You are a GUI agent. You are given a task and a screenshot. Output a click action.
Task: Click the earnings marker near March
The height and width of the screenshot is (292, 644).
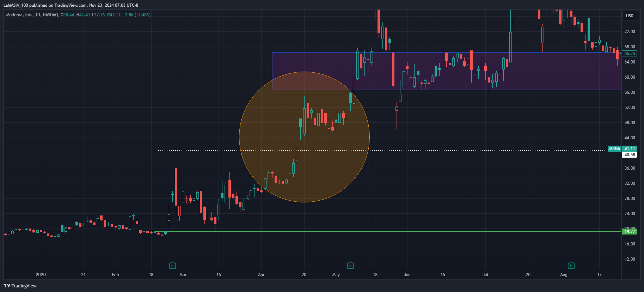[172, 265]
